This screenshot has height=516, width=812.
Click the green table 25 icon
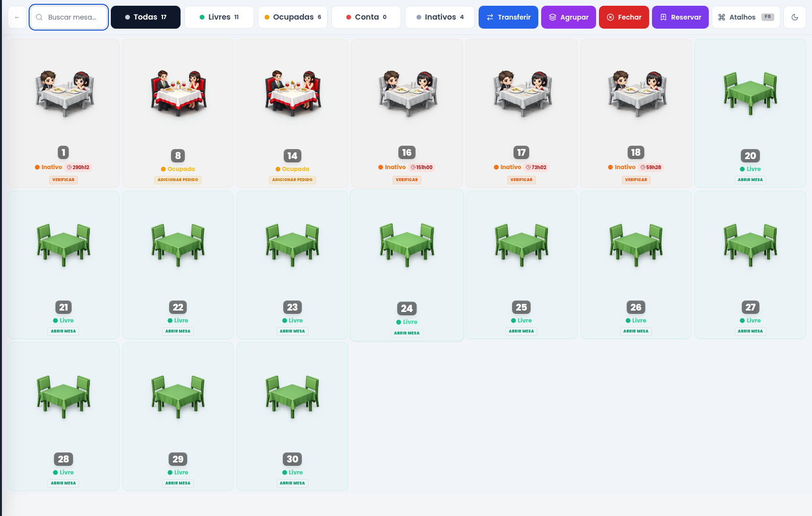(x=522, y=245)
